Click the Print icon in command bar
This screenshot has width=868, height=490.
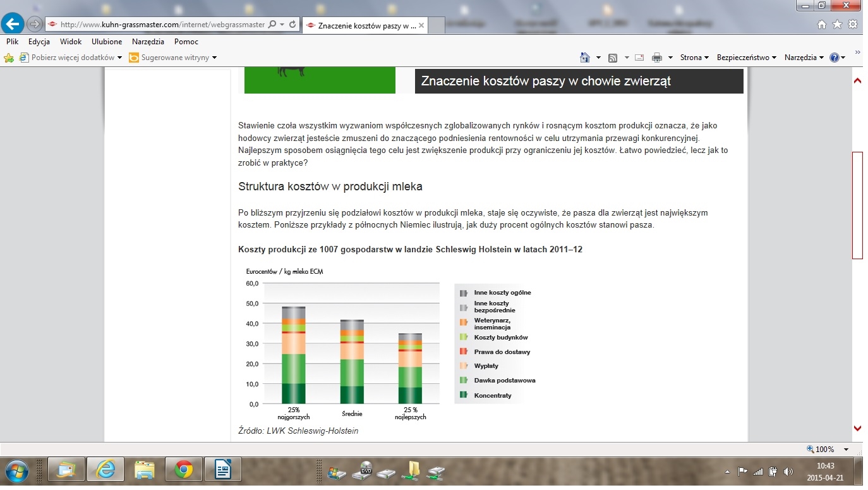(x=657, y=58)
